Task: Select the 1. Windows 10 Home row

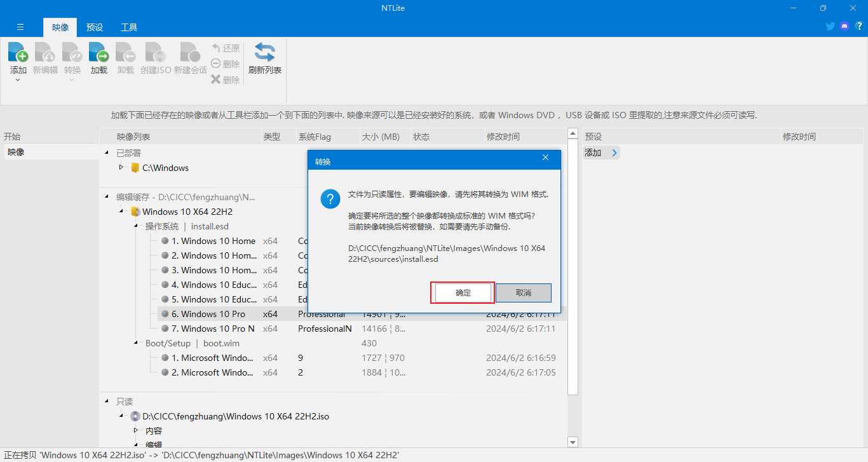Action: click(x=214, y=241)
